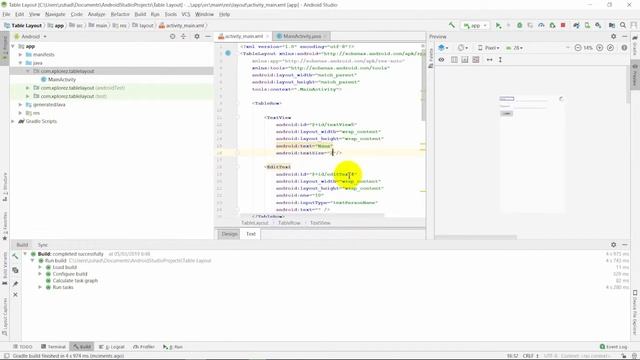Switch to Sync tab in Build window
640x360 pixels.
point(43,245)
